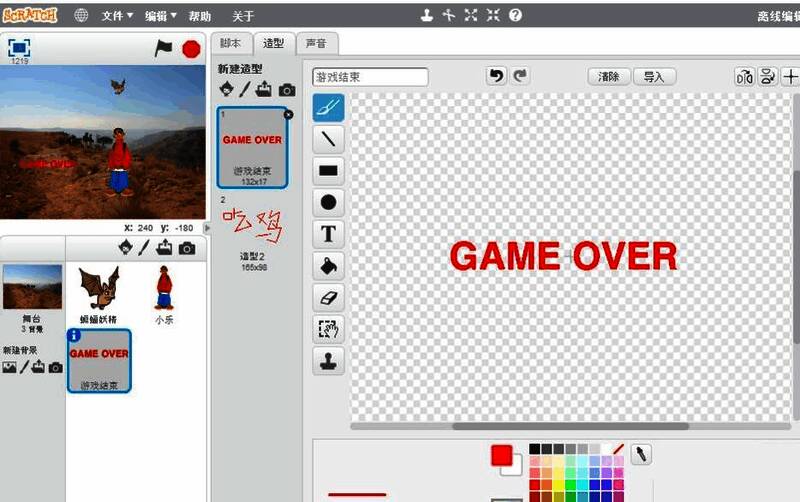This screenshot has height=502, width=800.
Task: Switch to the 脚本 tab
Action: pos(229,43)
